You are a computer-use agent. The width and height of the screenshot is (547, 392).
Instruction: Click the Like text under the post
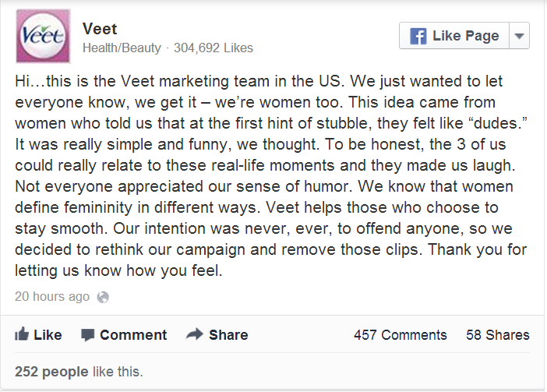(48, 335)
